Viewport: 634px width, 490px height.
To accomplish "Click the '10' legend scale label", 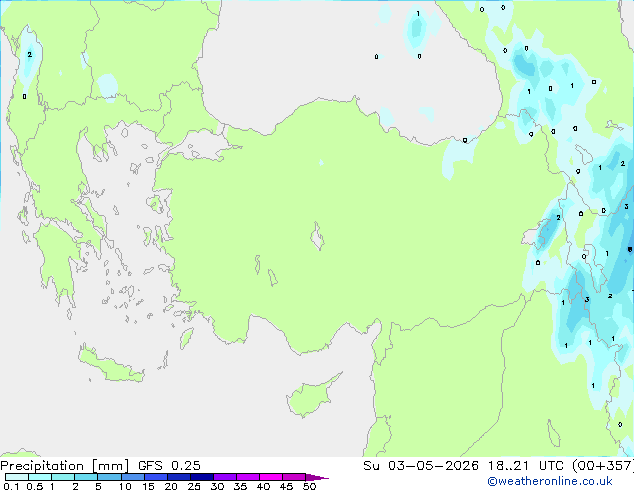I will tap(125, 486).
